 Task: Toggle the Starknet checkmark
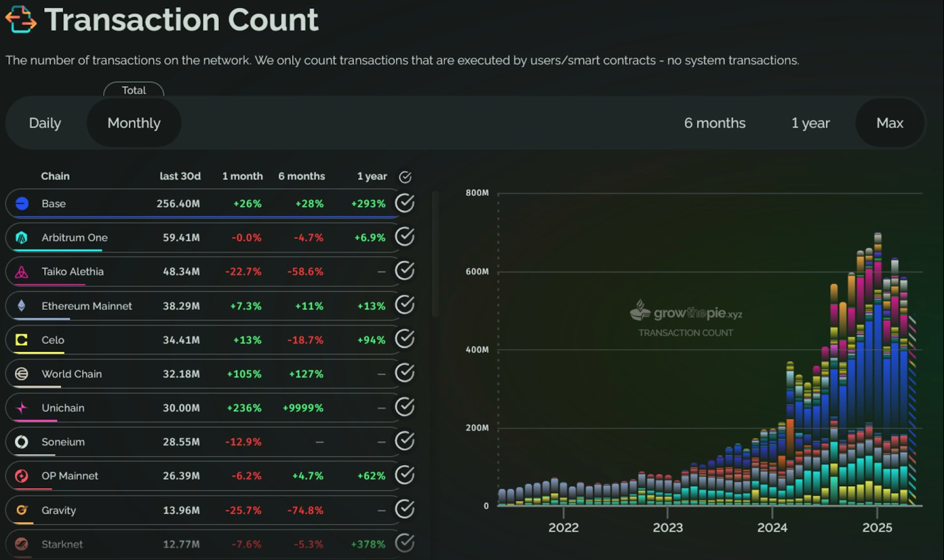click(405, 543)
